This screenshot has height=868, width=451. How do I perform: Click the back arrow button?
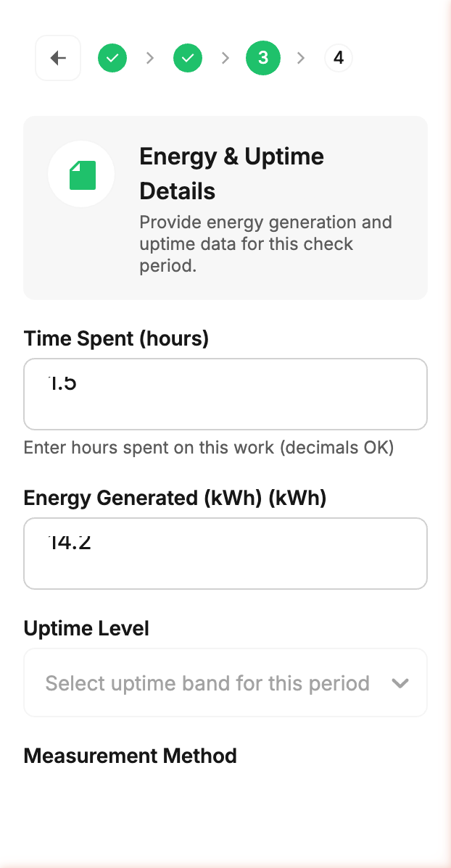(58, 58)
